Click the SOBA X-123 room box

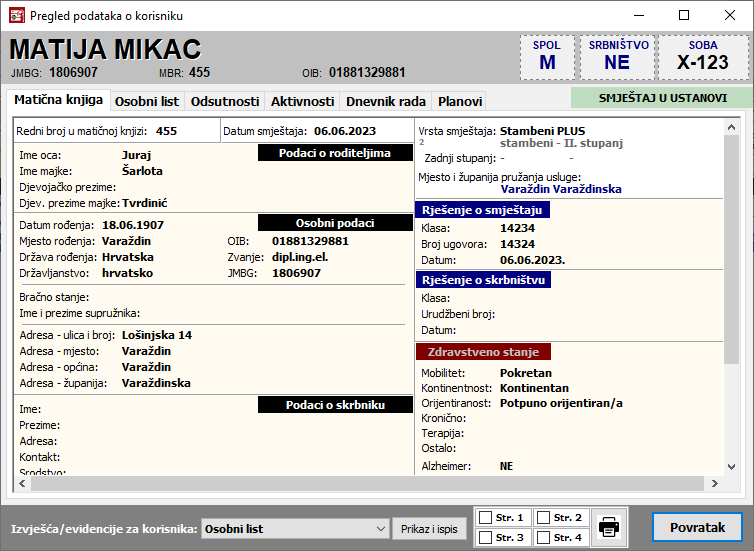702,57
